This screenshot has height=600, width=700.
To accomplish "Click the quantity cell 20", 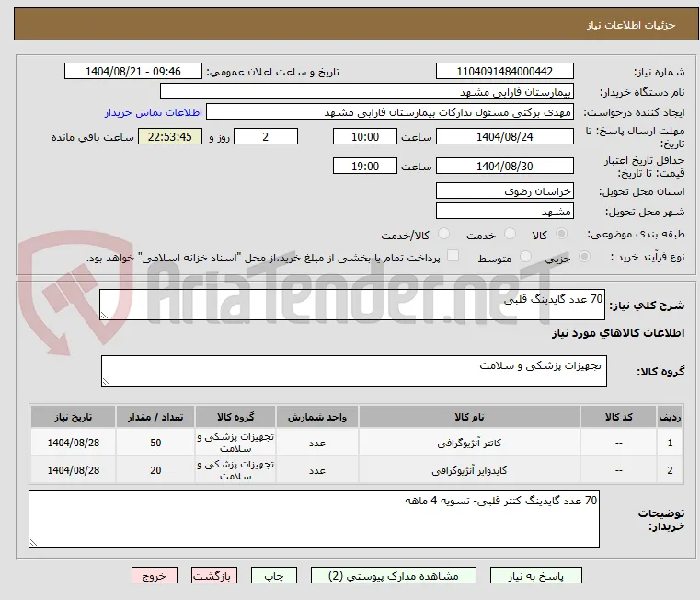I will click(155, 470).
